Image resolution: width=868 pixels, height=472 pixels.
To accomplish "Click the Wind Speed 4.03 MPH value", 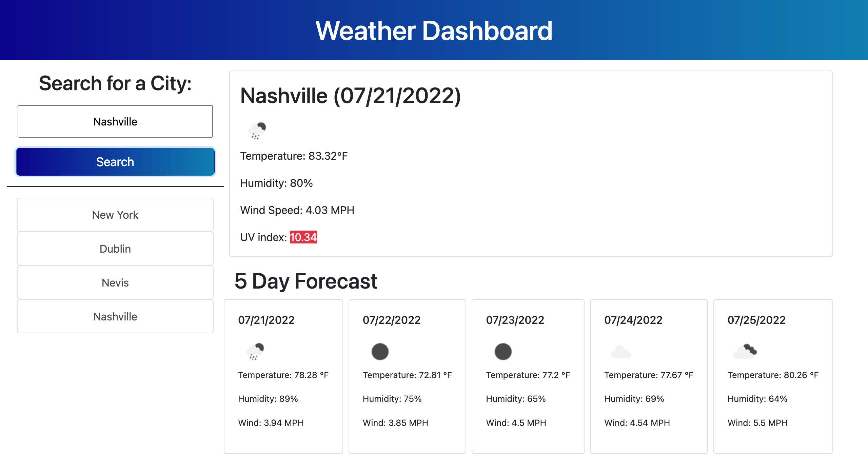I will coord(297,210).
